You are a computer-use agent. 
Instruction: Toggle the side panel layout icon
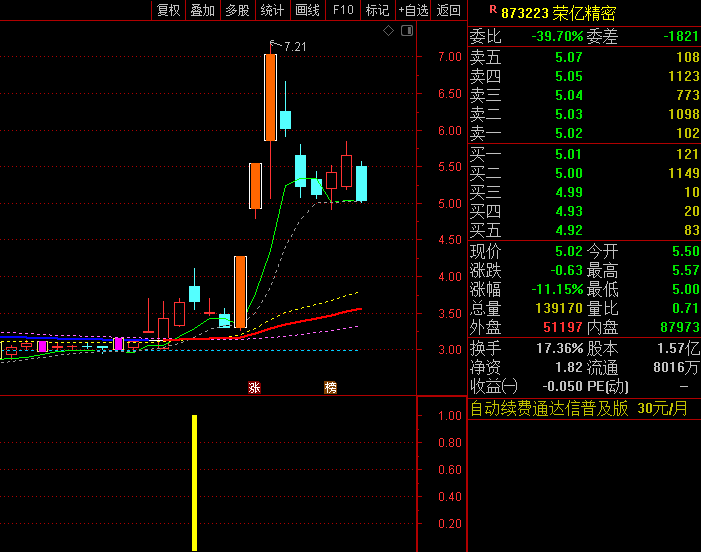coord(407,31)
